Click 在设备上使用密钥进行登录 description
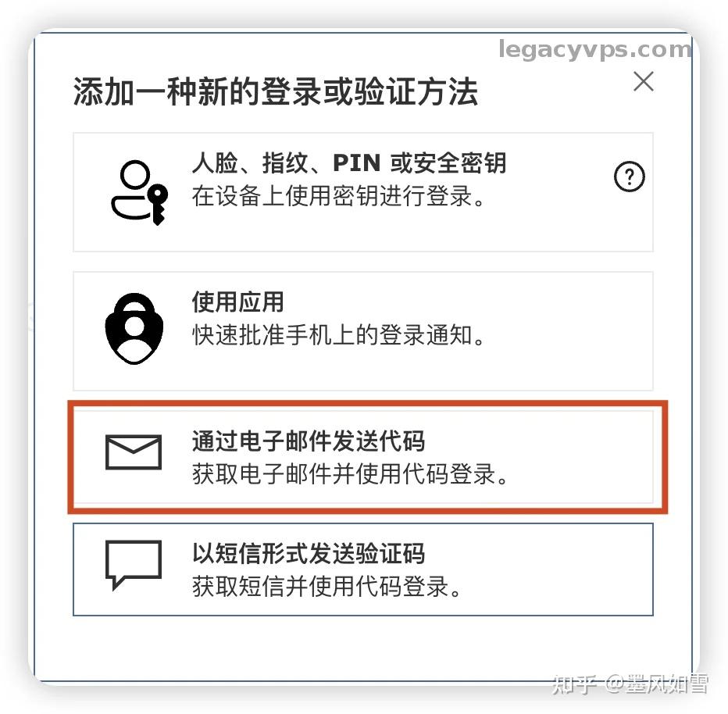 (x=339, y=196)
